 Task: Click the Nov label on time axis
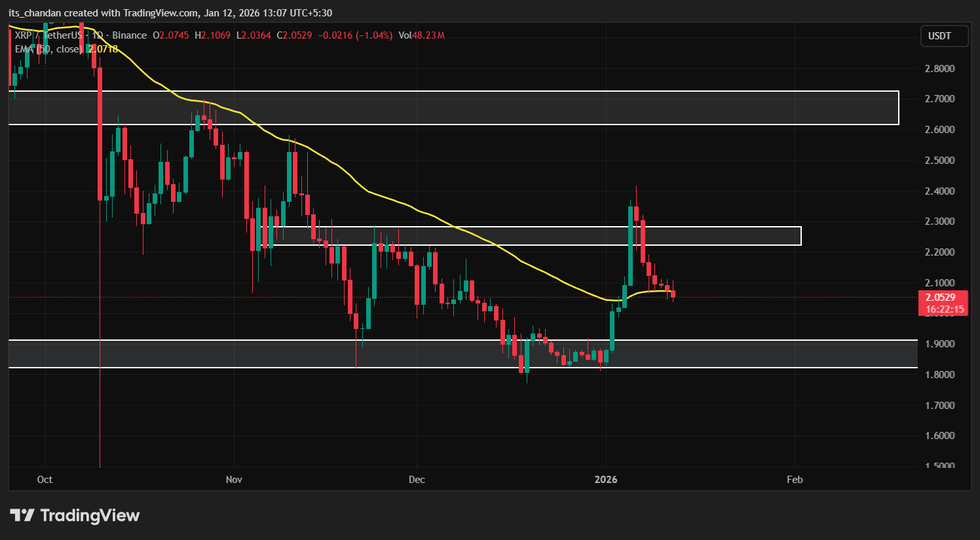234,480
